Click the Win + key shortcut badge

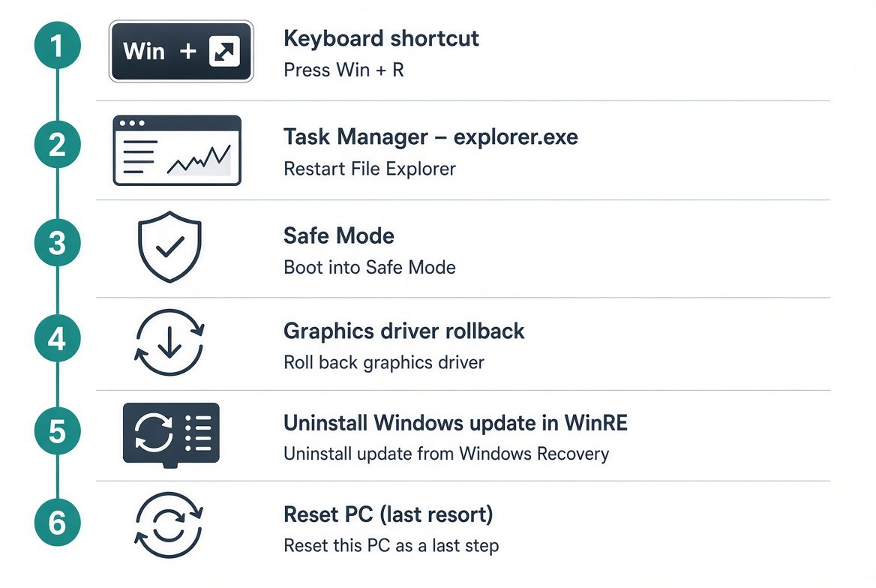181,52
